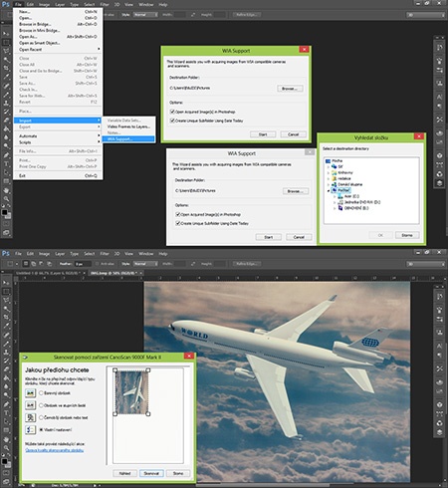Select the Eyedropper tool in lower Photoshop window
Image resolution: width=448 pixels, height=488 pixels.
click(6, 326)
